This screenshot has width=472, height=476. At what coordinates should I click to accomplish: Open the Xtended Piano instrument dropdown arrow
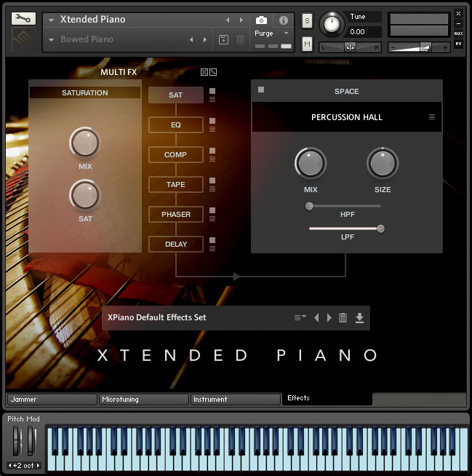tap(51, 20)
